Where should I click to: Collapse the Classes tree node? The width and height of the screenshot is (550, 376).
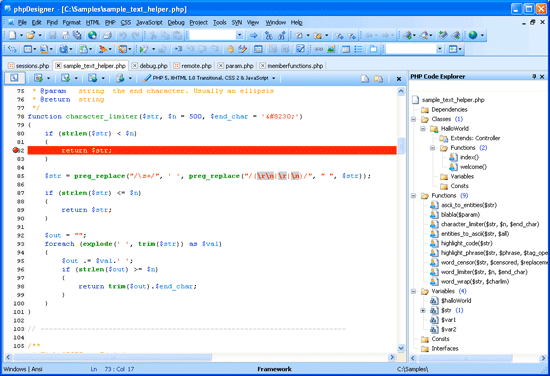click(x=414, y=119)
